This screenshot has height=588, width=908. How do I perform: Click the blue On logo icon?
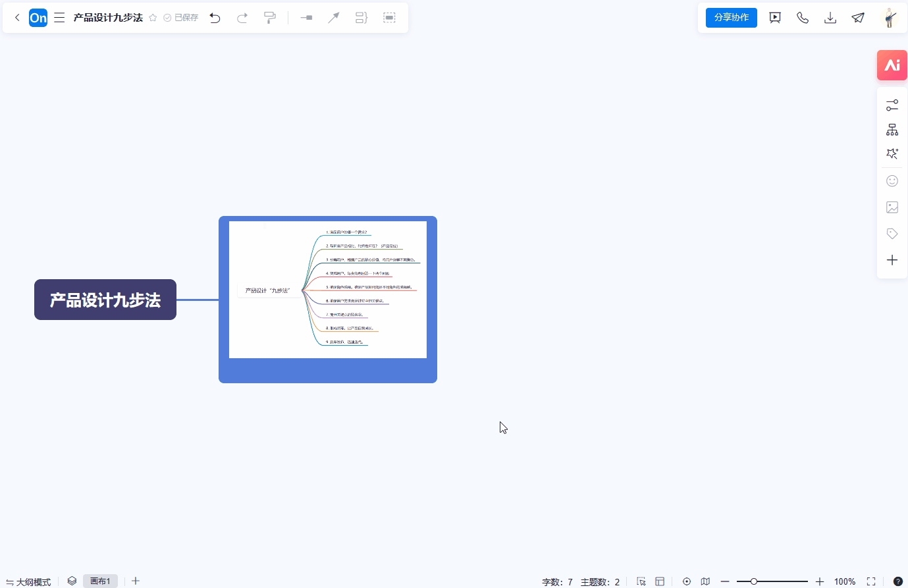(38, 18)
